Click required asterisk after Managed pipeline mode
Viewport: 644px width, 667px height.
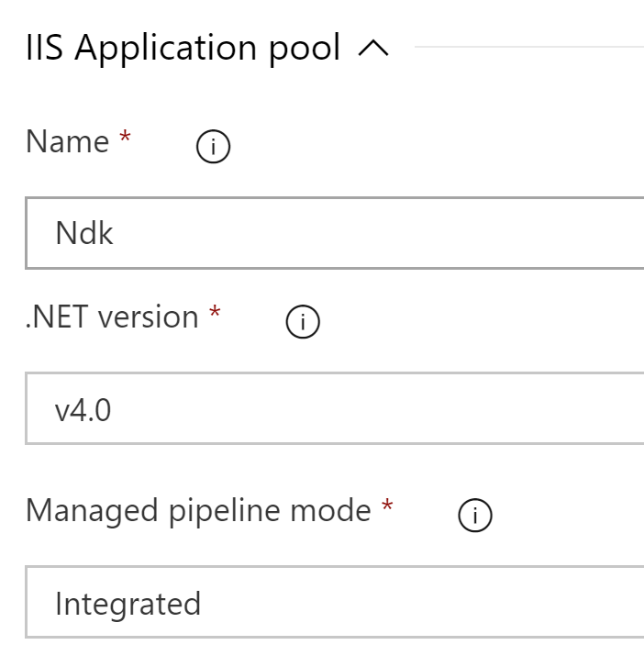(x=387, y=506)
